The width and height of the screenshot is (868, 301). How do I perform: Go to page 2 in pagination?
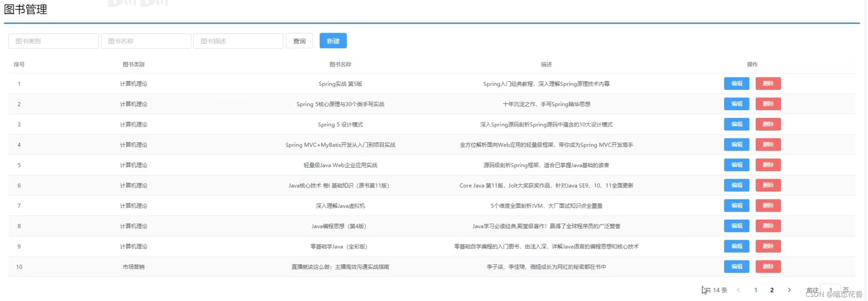coord(772,290)
